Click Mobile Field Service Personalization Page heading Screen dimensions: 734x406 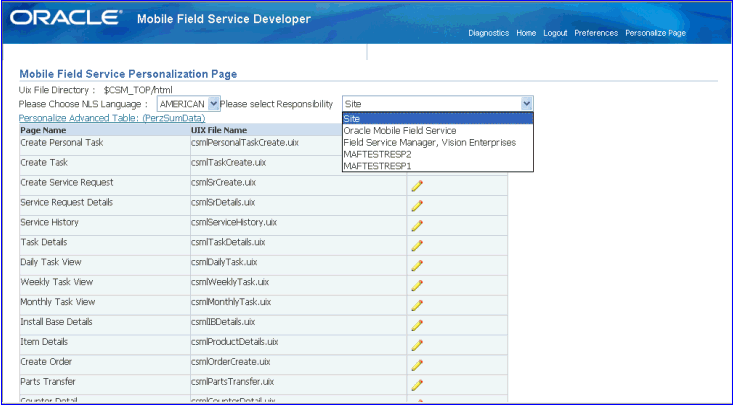pos(128,74)
